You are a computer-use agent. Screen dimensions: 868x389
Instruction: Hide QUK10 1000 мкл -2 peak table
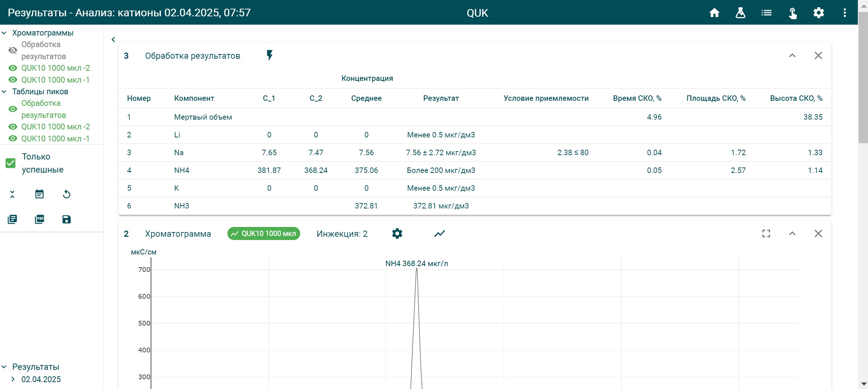(x=13, y=127)
